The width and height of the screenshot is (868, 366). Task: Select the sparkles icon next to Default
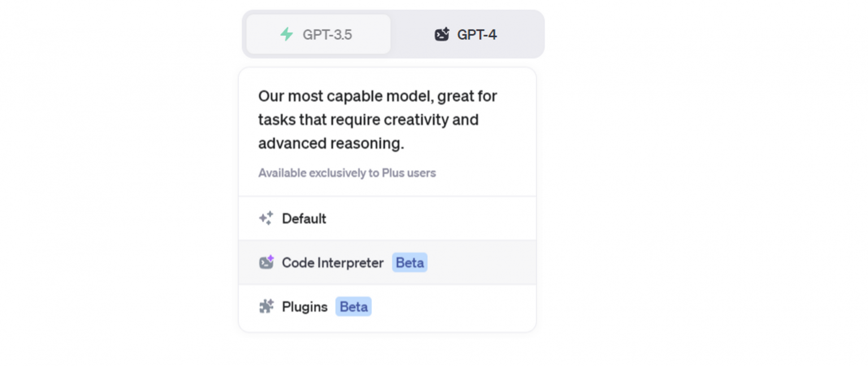(267, 218)
